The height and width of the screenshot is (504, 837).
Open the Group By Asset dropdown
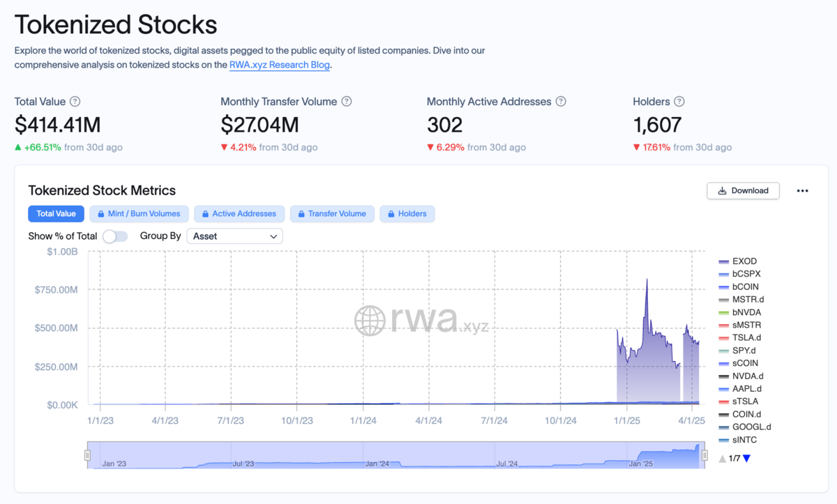point(235,236)
